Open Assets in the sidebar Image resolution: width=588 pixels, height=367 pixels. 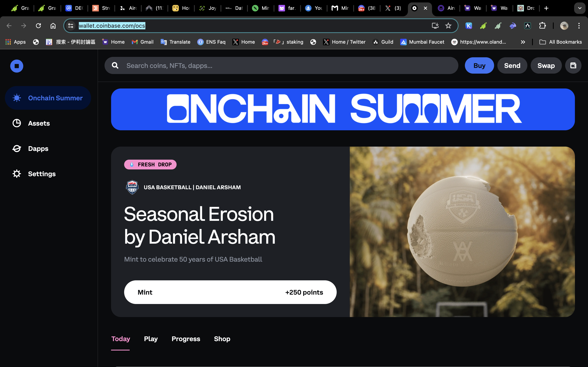[x=39, y=123]
